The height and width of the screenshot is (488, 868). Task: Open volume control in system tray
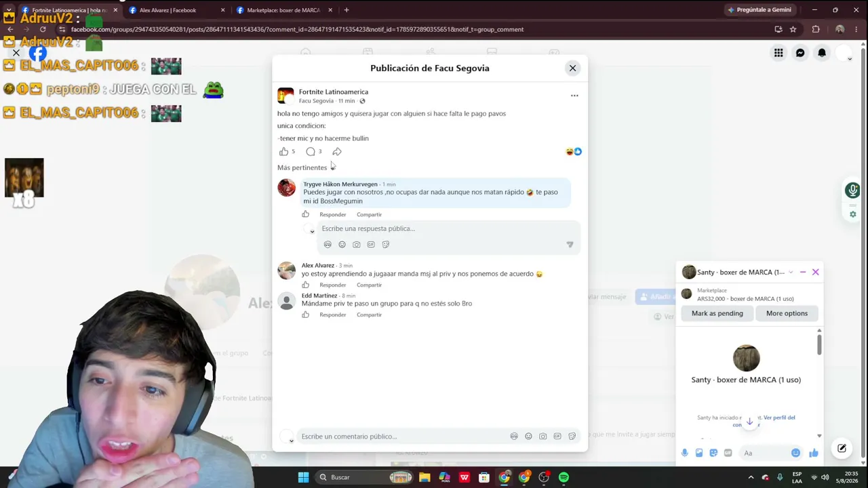(825, 477)
